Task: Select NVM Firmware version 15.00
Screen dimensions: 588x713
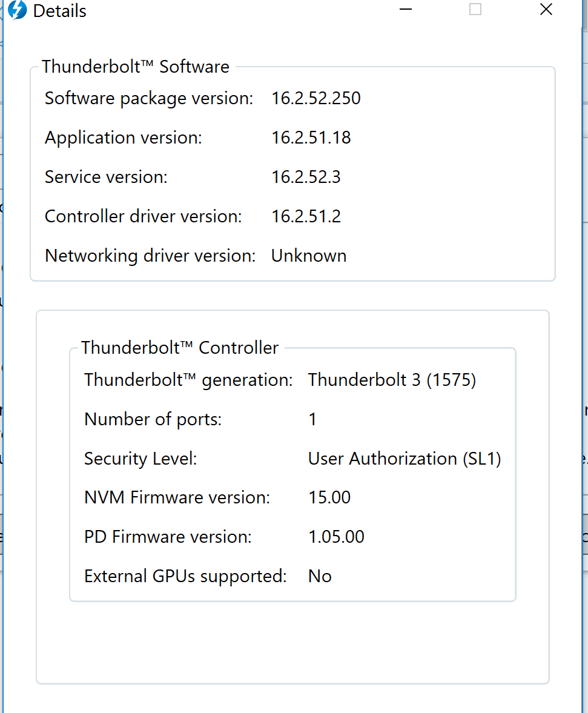Action: (x=329, y=497)
